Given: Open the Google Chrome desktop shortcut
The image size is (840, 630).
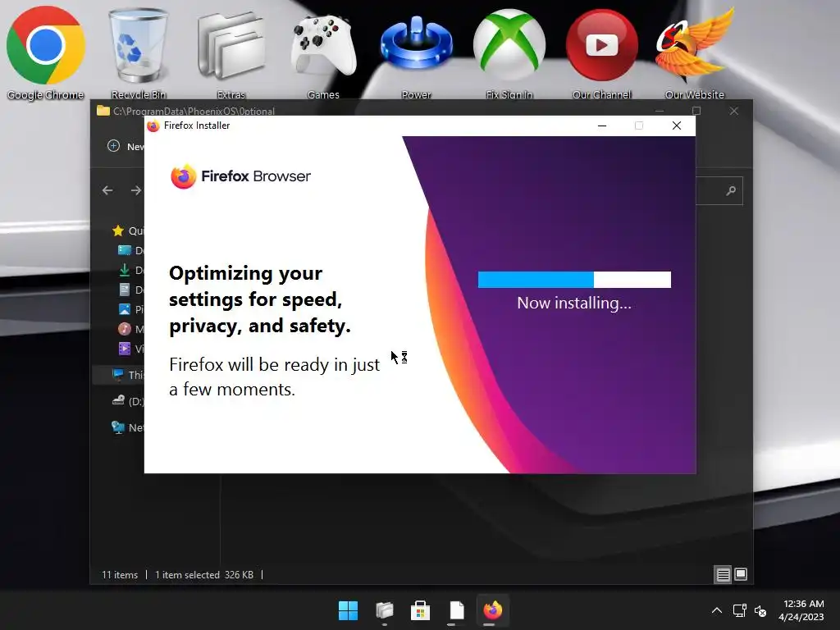Looking at the screenshot, I should pyautogui.click(x=46, y=52).
